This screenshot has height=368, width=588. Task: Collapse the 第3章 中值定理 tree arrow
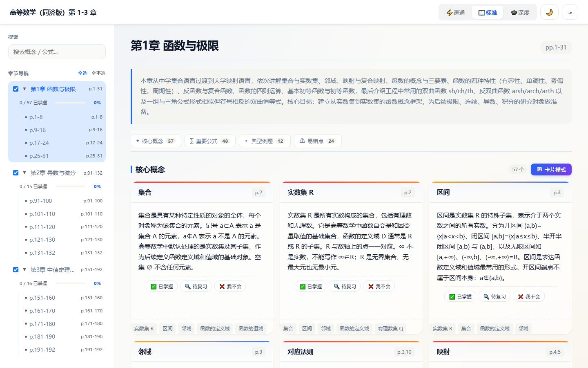(x=24, y=270)
